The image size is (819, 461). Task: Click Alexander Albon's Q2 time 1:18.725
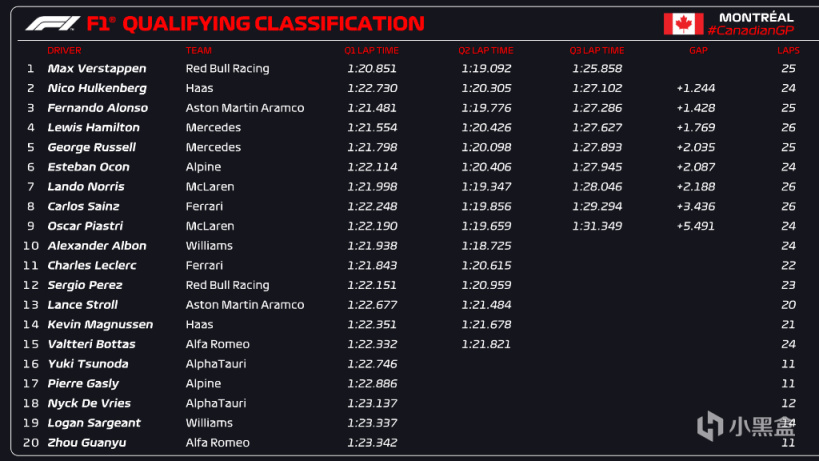pos(486,246)
